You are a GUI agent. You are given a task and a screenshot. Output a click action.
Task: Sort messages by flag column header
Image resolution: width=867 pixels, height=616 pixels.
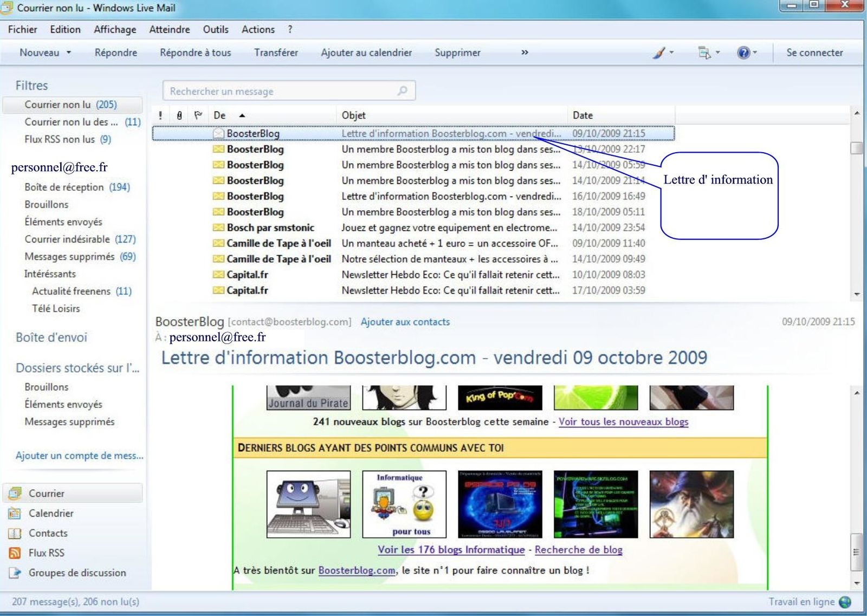coord(198,115)
